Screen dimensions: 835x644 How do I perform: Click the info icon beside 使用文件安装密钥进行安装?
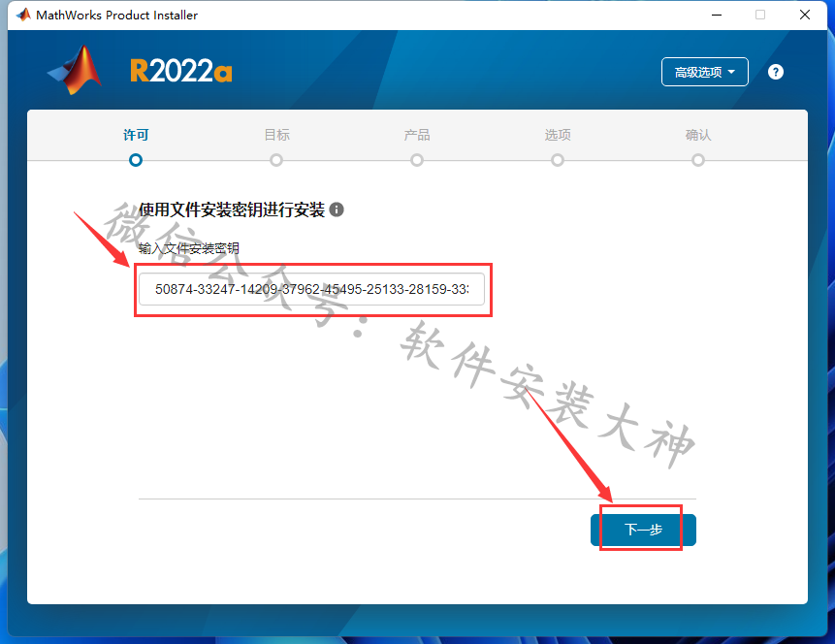(337, 209)
